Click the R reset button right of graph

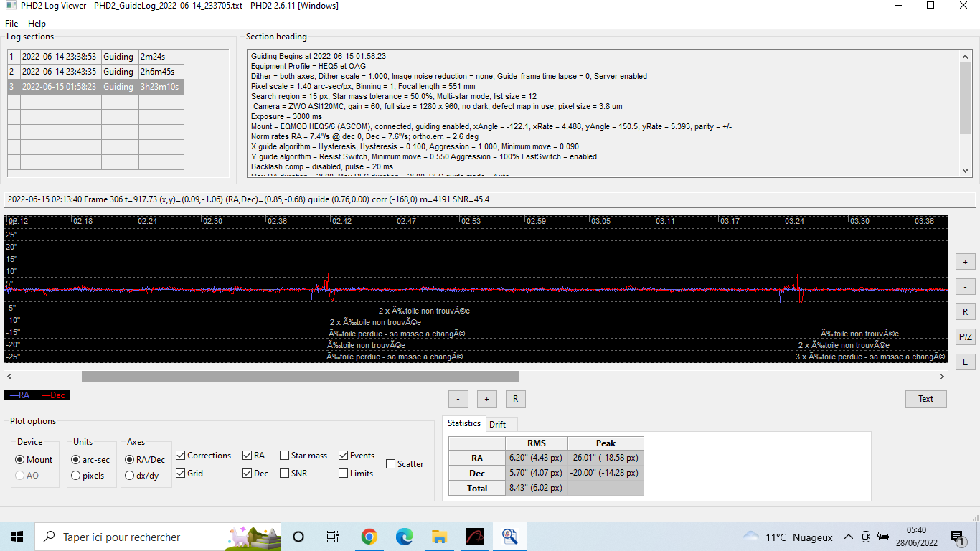(x=965, y=312)
